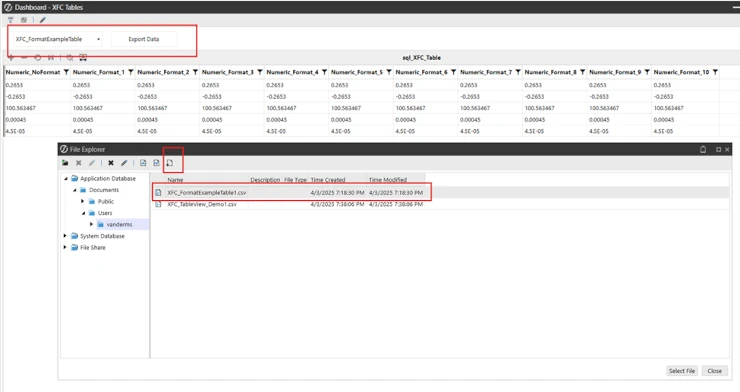Select 0.00045 in the Numeric_Format_7 column
This screenshot has height=392, width=740.
[470, 120]
